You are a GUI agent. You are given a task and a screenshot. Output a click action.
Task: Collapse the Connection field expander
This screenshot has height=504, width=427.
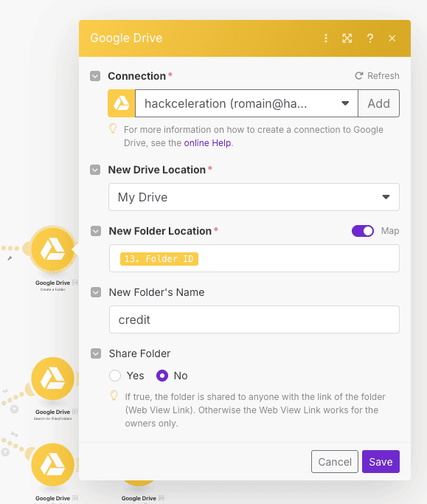pos(95,76)
